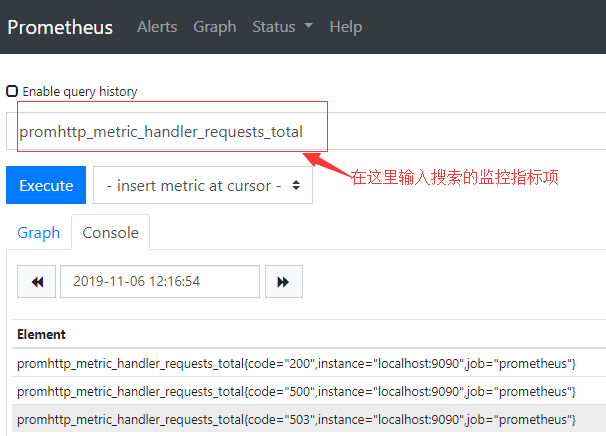The width and height of the screenshot is (606, 436).
Task: Enable the query history checkbox
Action: (12, 91)
